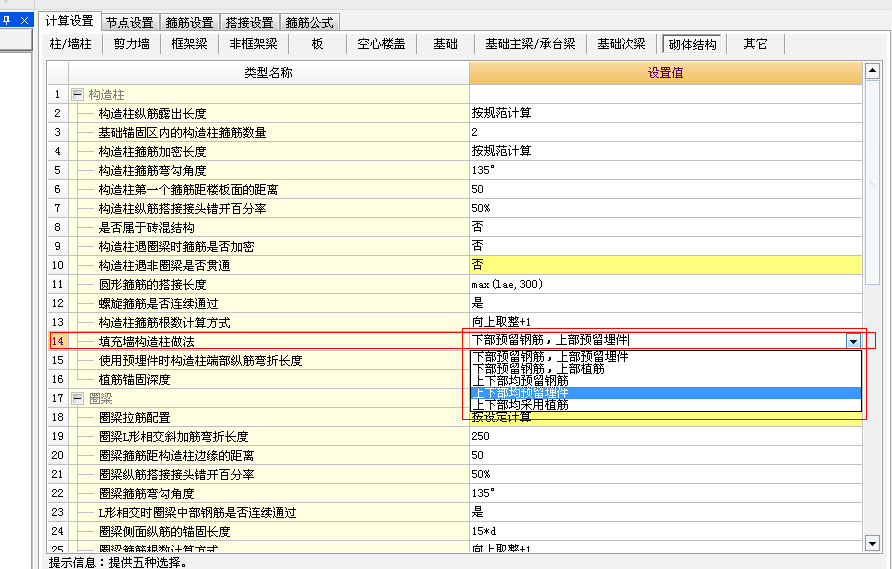892x569 pixels.
Task: Close the side panel with the X icon
Action: (x=24, y=20)
